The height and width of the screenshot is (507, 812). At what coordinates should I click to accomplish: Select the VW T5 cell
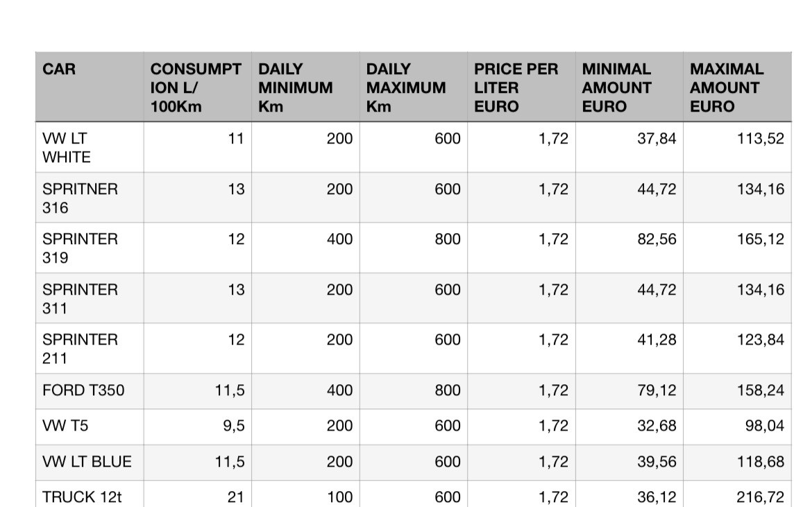pos(90,427)
